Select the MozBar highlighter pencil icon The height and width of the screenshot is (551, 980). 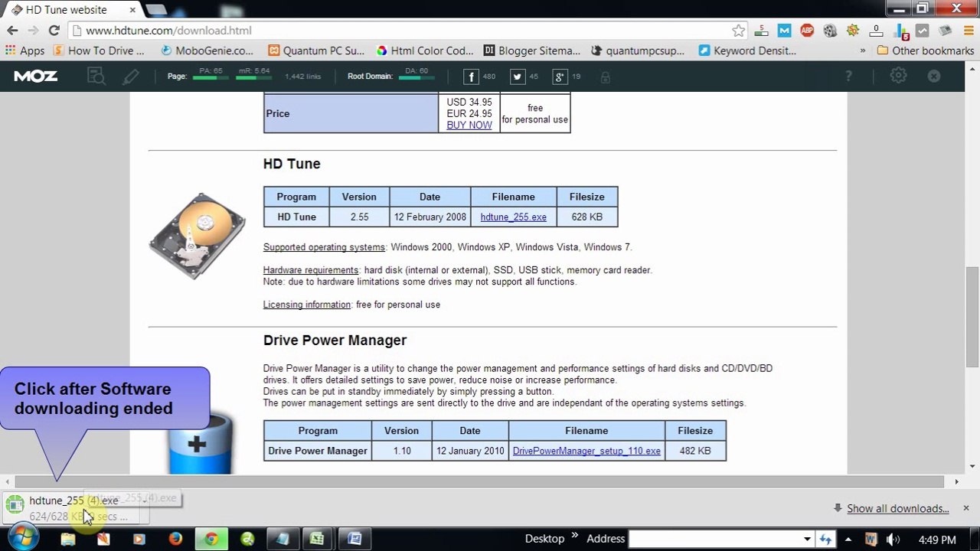pyautogui.click(x=131, y=76)
